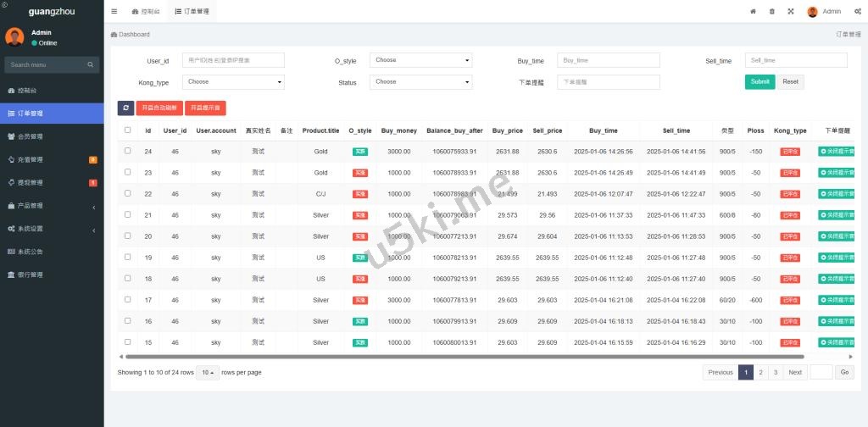Switch to the 控制台 tab
This screenshot has width=868, height=427.
(x=147, y=12)
